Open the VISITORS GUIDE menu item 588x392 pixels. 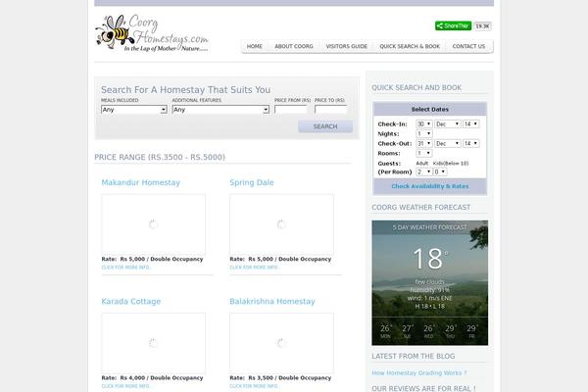pyautogui.click(x=347, y=46)
